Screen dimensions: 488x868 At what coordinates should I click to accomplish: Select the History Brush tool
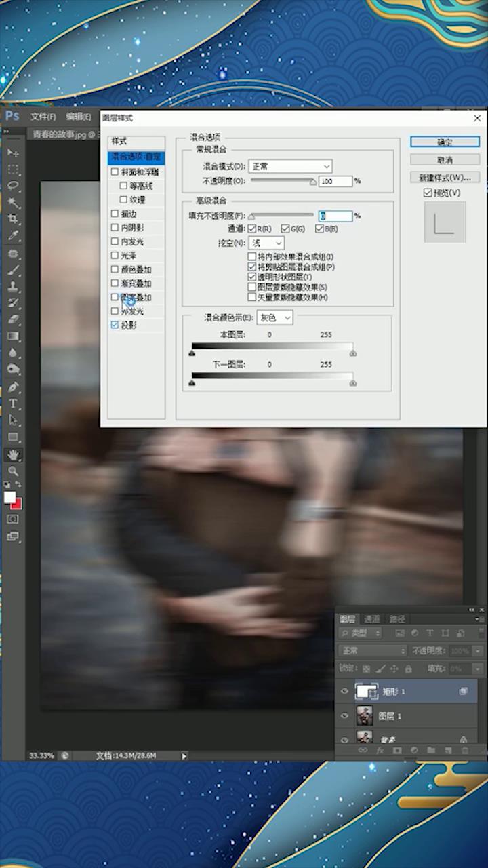coord(13,303)
